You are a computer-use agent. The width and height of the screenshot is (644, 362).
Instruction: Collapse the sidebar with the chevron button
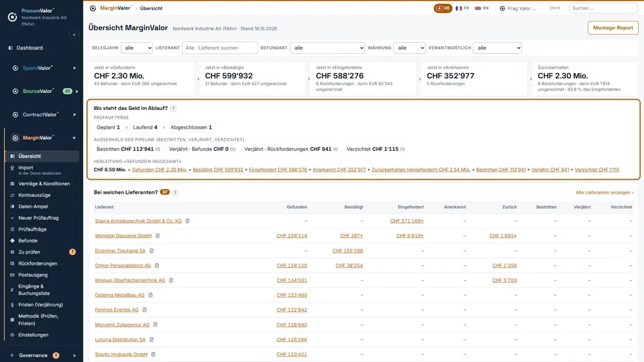[x=74, y=34]
